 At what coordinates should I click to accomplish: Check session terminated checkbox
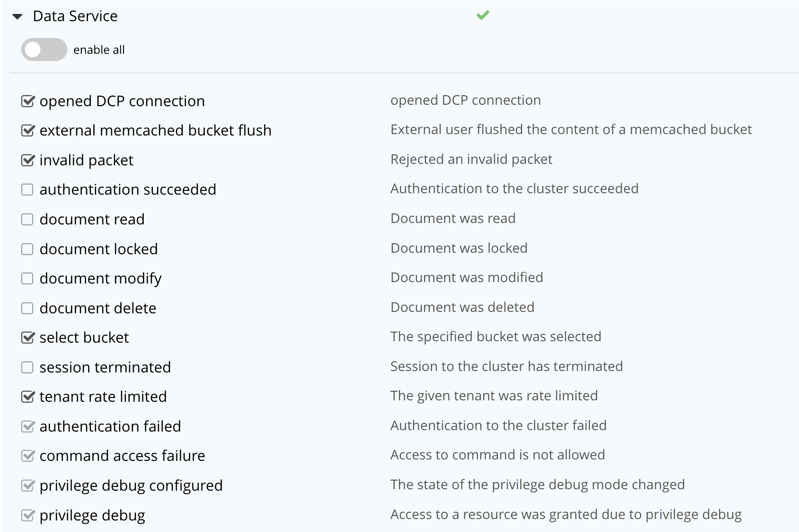click(x=27, y=368)
